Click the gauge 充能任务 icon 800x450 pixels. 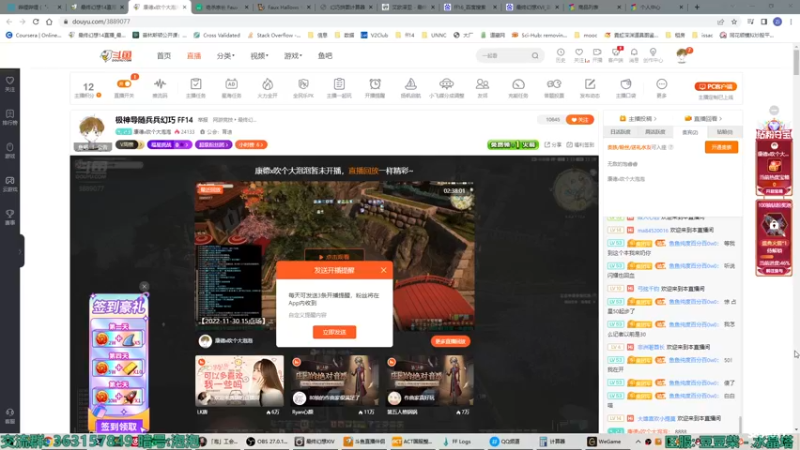[x=518, y=84]
